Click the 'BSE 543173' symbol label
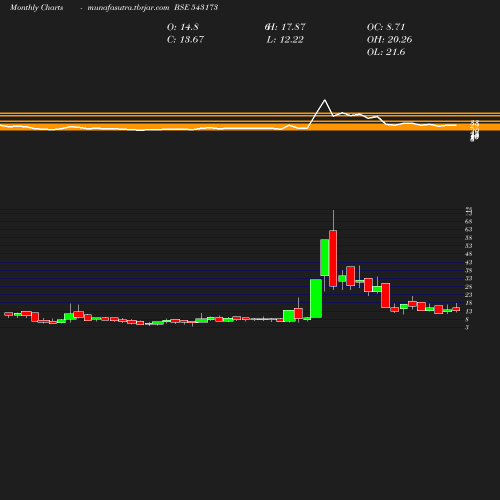500x500 pixels. (x=196, y=8)
